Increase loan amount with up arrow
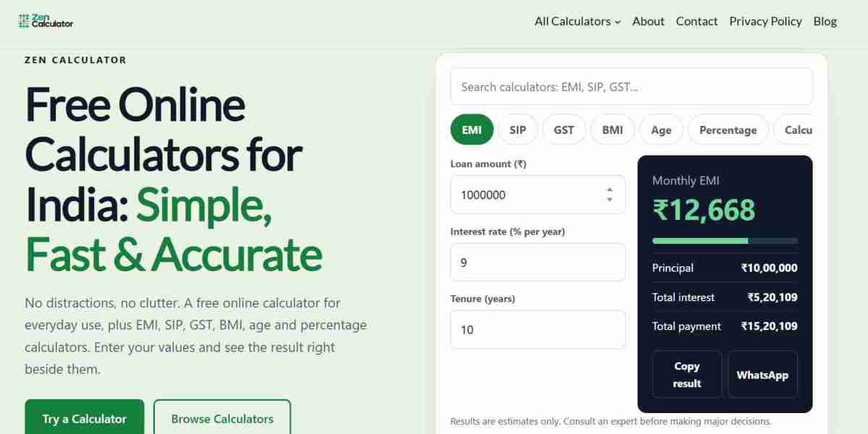Viewport: 868px width, 434px height. coord(610,190)
